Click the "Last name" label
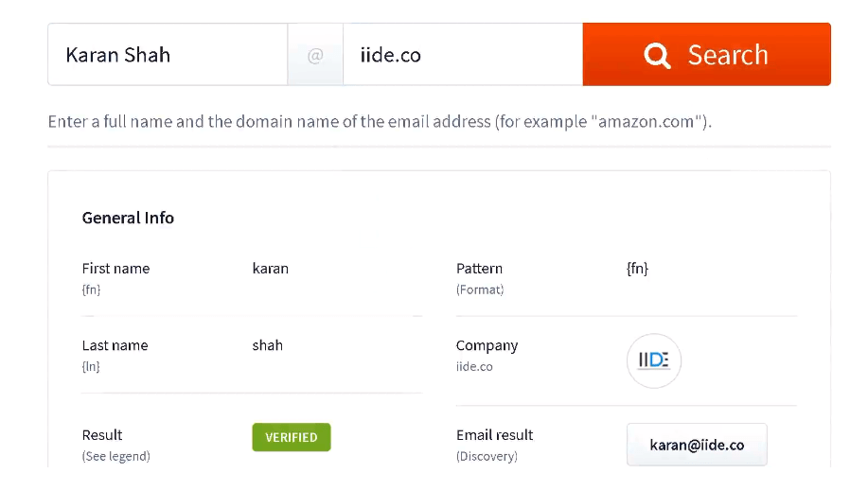The image size is (868, 491). 115,345
